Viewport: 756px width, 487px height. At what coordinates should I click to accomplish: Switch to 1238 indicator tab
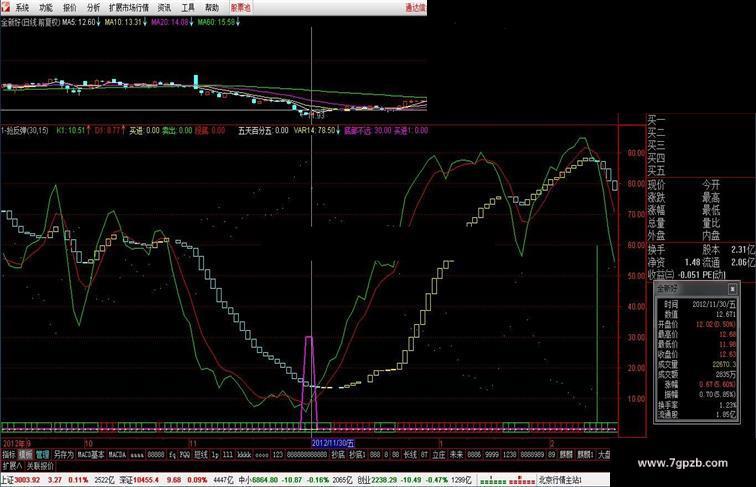pyautogui.click(x=510, y=454)
